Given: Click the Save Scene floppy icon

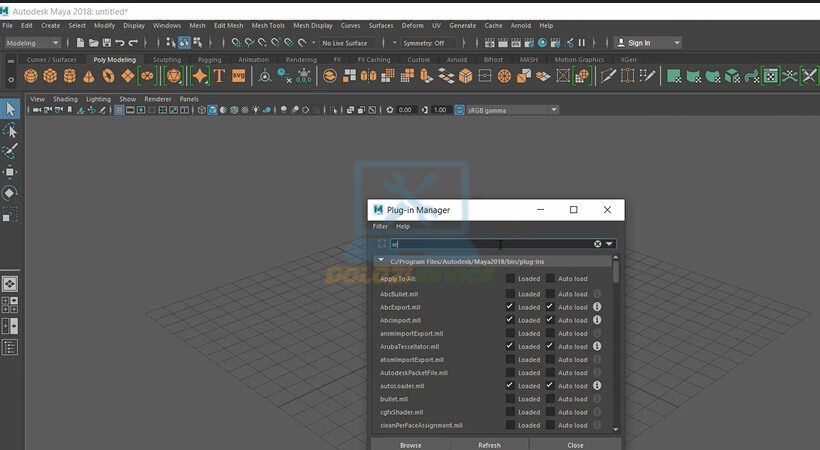Looking at the screenshot, I should (107, 43).
